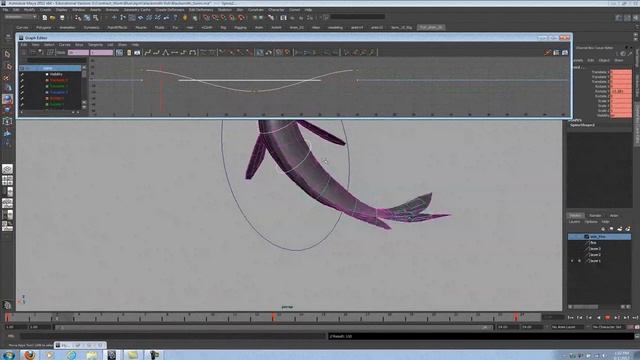This screenshot has width=640, height=360.
Task: Switch to the Polygons shelf tab
Action: (x=44, y=27)
